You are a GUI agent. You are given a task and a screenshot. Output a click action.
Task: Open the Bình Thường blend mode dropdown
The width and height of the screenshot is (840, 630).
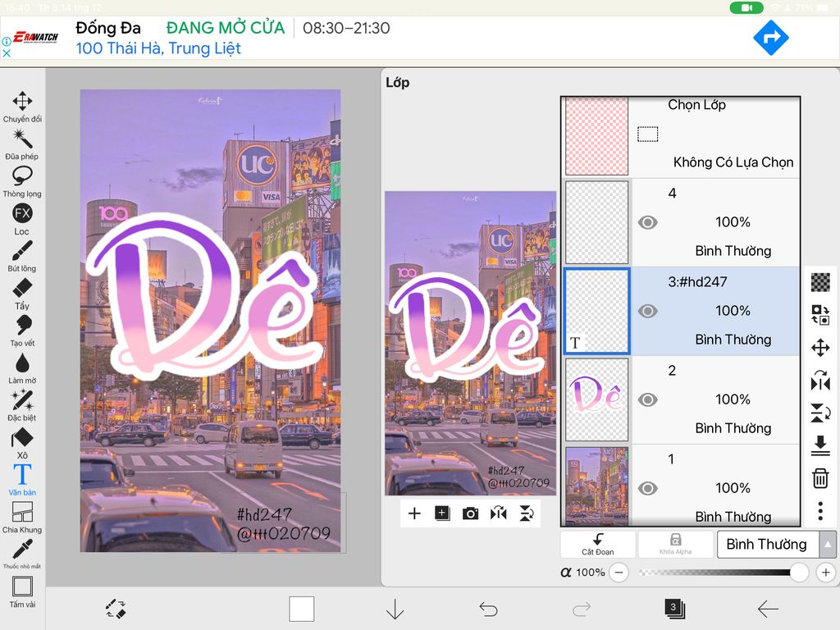(768, 545)
